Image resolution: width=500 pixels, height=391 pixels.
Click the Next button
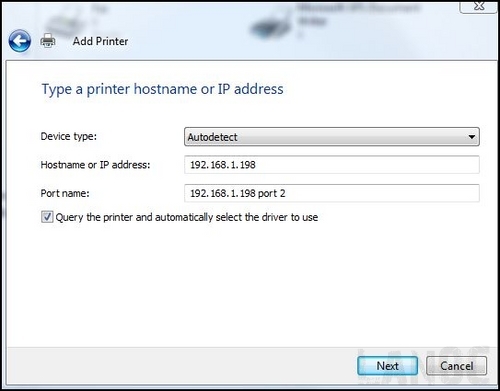tap(387, 366)
